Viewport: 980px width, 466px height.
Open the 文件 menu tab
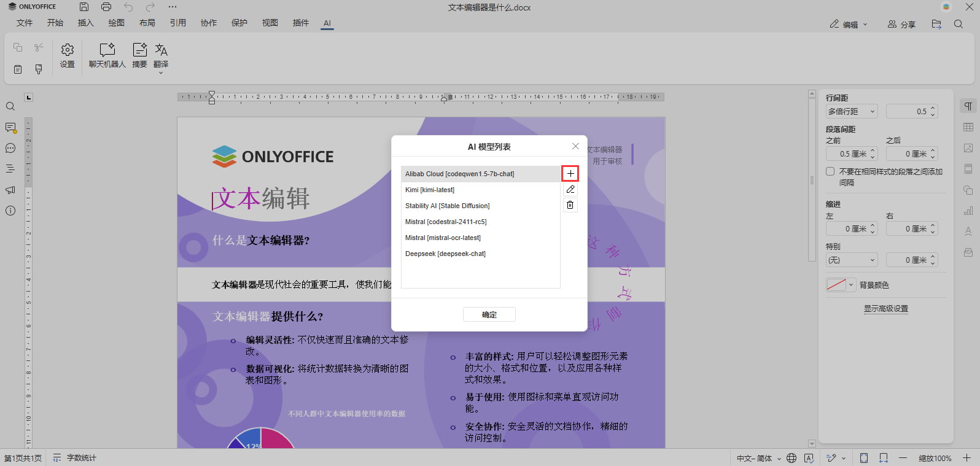pyautogui.click(x=25, y=23)
